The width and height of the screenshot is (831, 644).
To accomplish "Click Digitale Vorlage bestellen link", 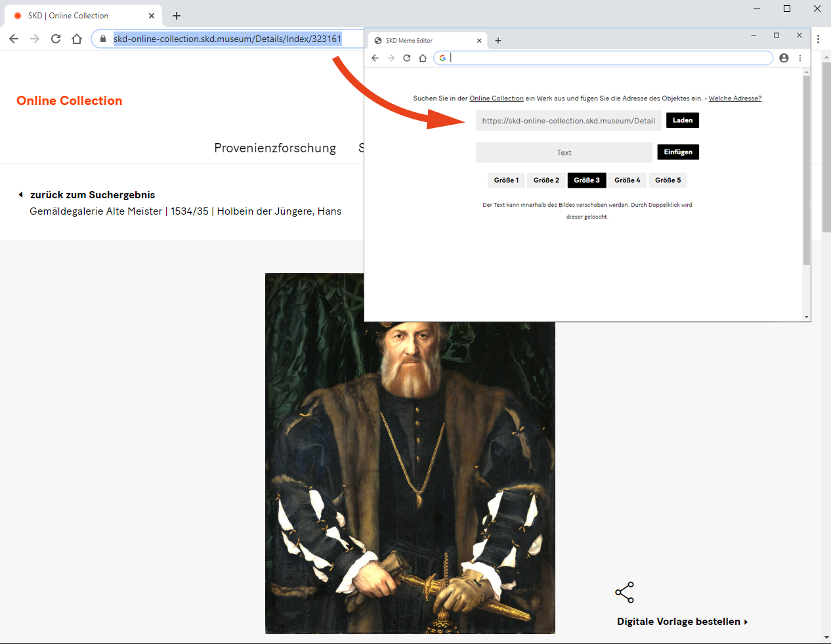I will click(682, 622).
